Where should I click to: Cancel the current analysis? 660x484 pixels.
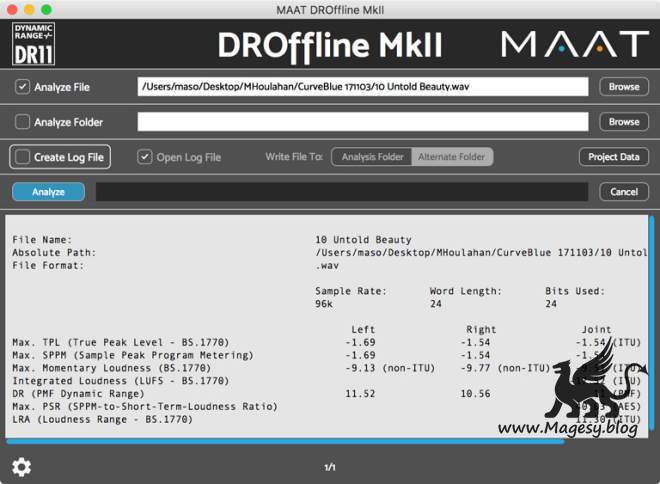[624, 192]
